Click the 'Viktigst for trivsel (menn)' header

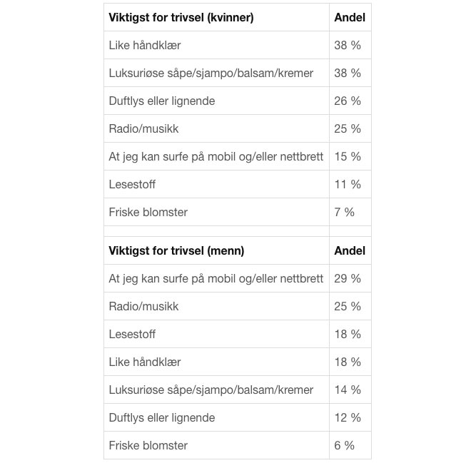click(x=176, y=250)
